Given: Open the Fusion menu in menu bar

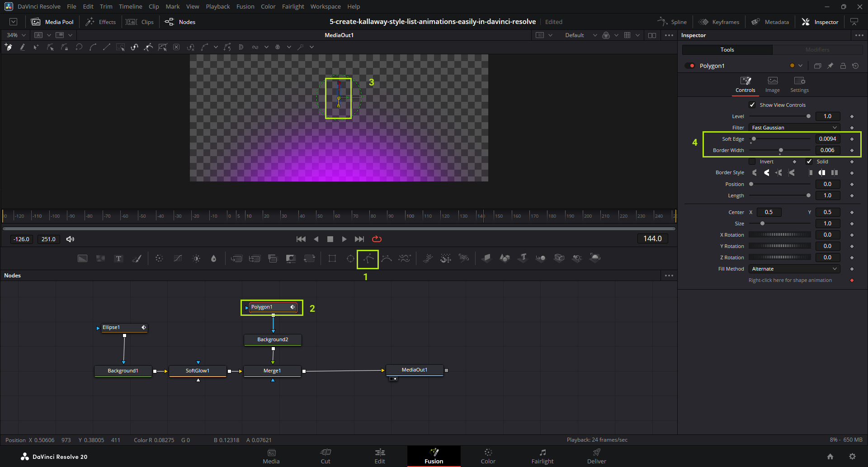Looking at the screenshot, I should 245,6.
